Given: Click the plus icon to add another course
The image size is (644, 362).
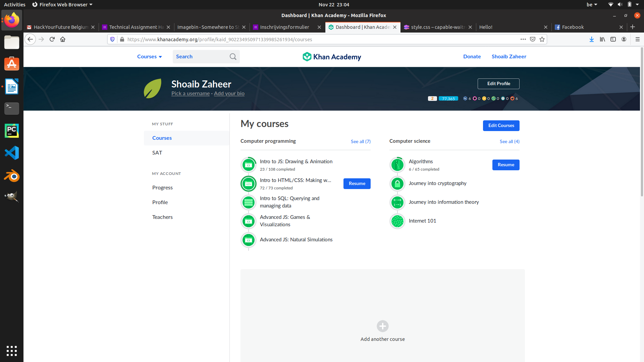Looking at the screenshot, I should point(383,326).
